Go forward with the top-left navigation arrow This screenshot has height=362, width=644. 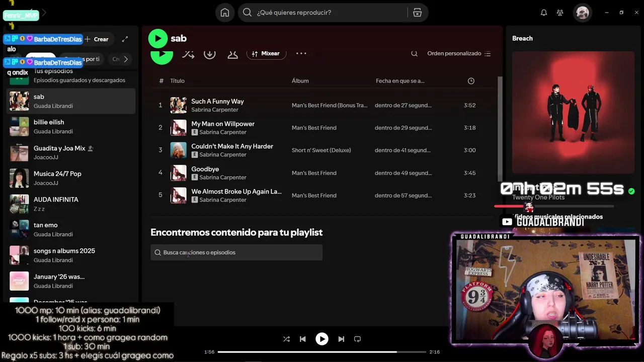click(x=44, y=13)
